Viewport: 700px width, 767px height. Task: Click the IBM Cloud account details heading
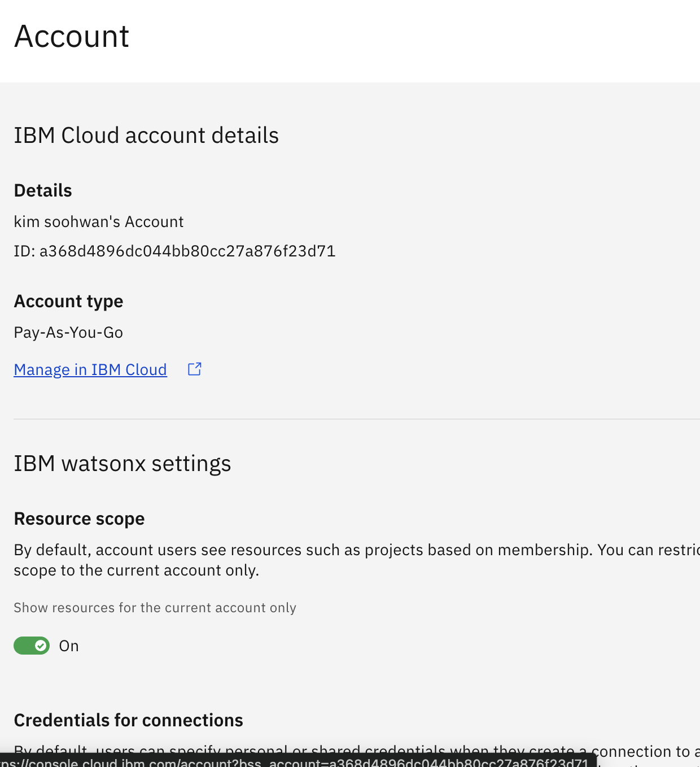(x=146, y=136)
